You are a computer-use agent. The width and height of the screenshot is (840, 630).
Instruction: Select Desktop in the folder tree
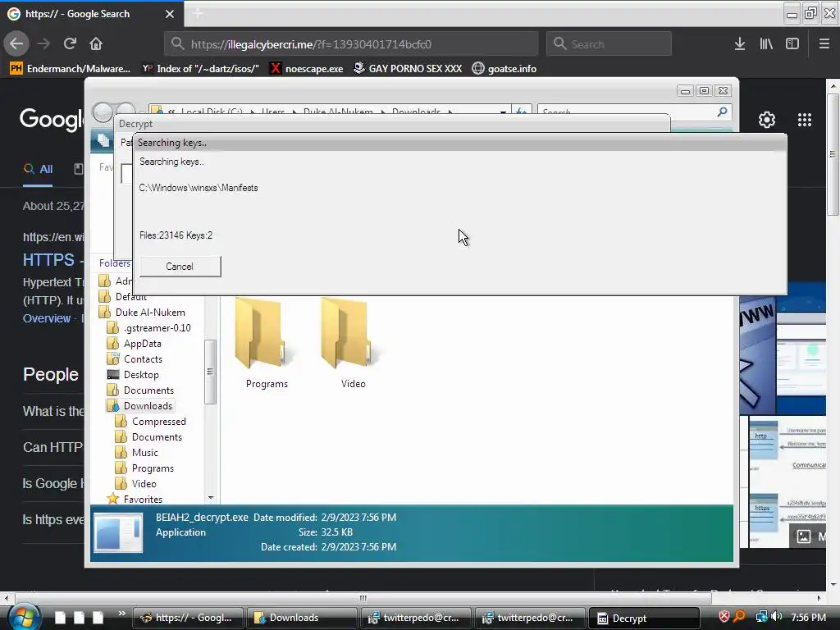(x=133, y=374)
